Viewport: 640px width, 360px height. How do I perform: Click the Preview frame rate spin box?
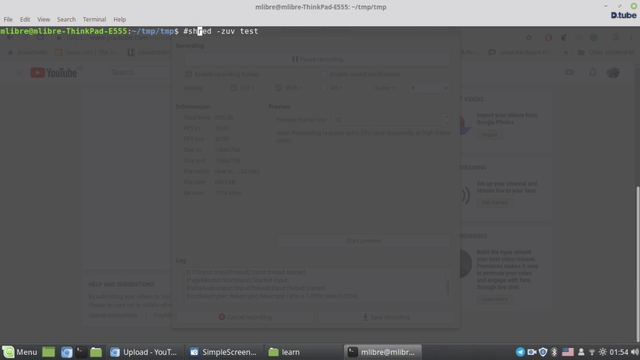click(x=391, y=120)
